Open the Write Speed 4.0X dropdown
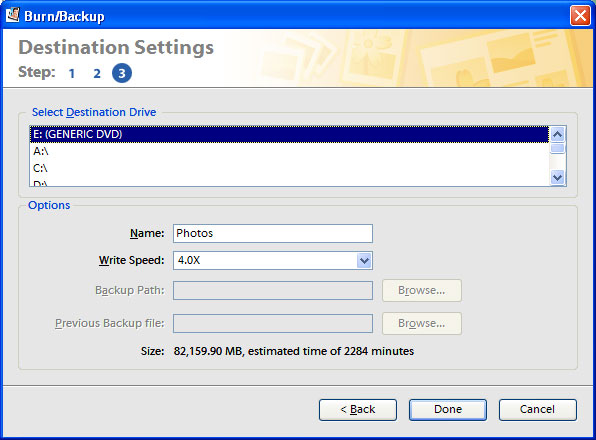The width and height of the screenshot is (596, 440). [364, 261]
